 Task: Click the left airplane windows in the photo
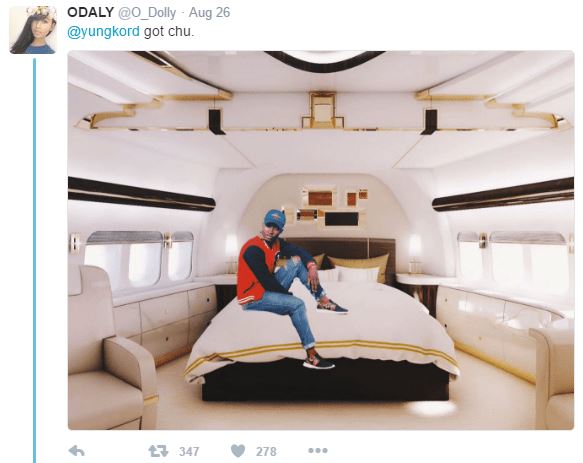pos(139,258)
